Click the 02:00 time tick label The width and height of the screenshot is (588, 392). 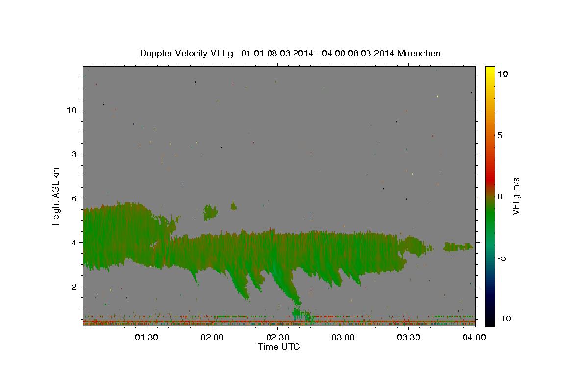click(x=212, y=337)
